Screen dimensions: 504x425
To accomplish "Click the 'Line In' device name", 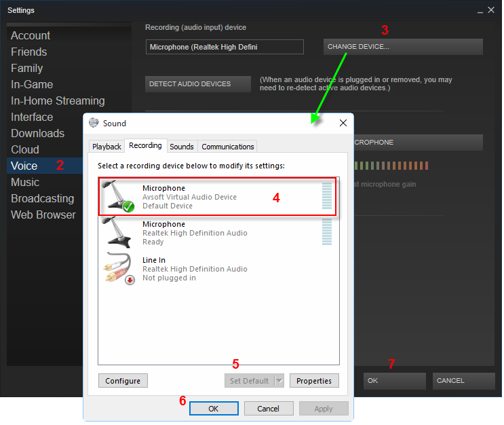I will click(154, 260).
